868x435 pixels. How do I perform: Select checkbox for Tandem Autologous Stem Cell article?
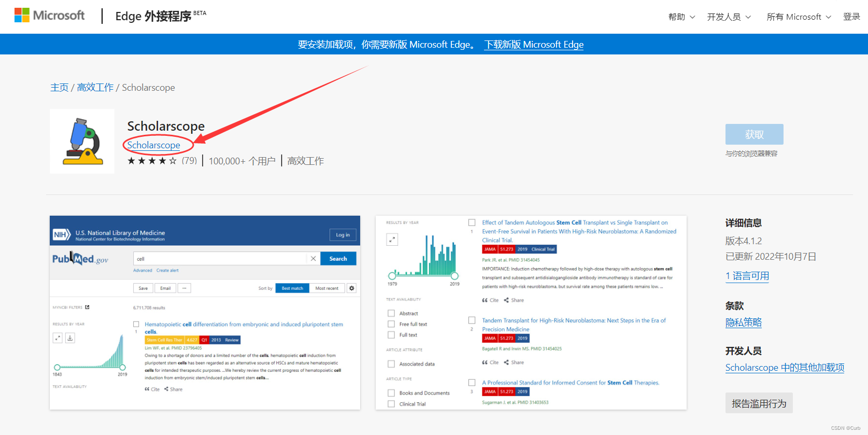(472, 222)
